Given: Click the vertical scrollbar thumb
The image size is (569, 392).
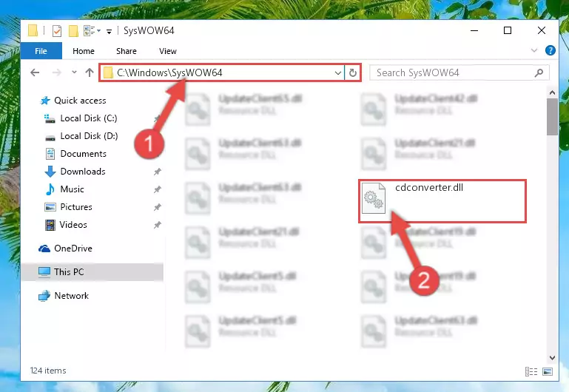Looking at the screenshot, I should 552,117.
